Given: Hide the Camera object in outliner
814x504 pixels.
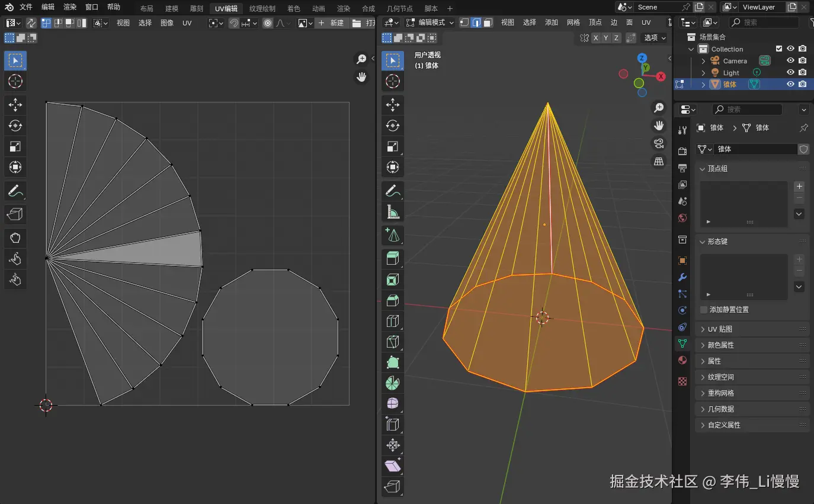Looking at the screenshot, I should pos(790,61).
